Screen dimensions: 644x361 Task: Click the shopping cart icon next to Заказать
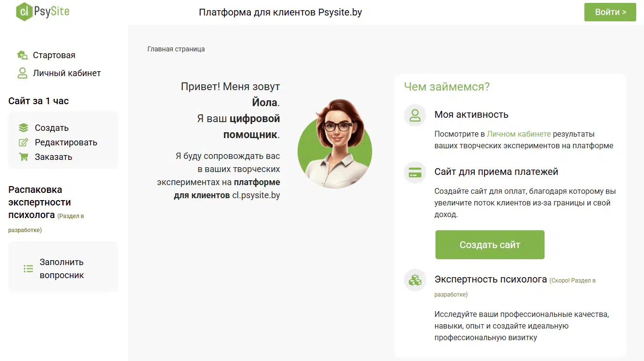23,157
